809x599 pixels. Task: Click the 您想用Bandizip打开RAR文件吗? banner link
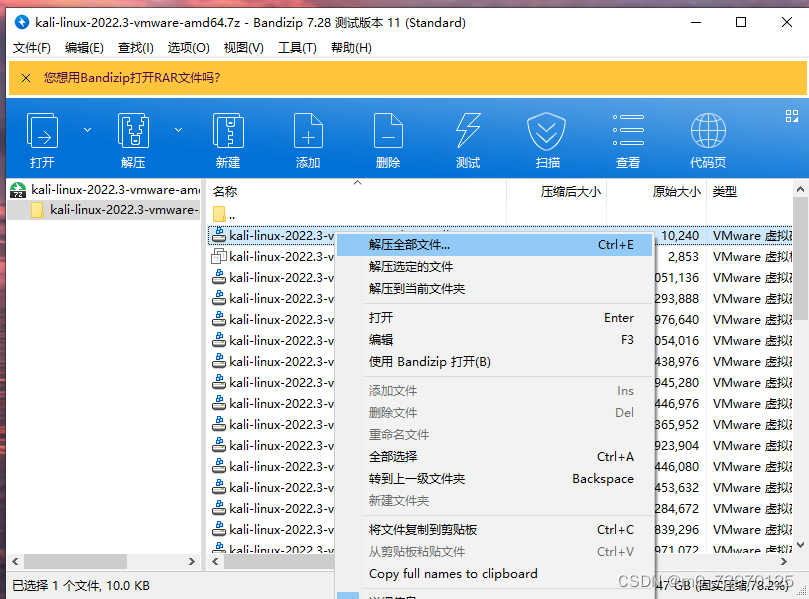[132, 78]
